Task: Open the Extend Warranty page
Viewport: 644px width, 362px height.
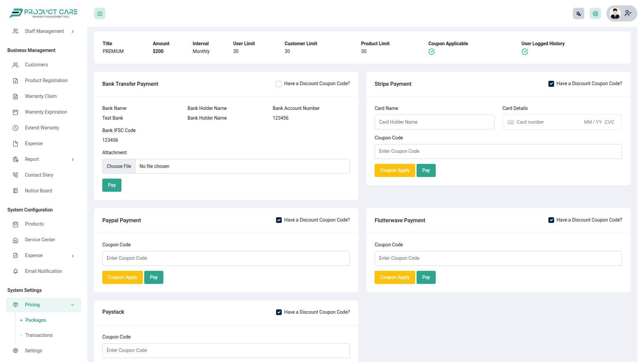Action: [42, 128]
